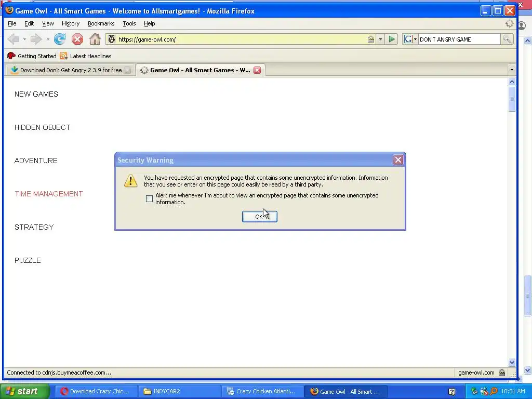The width and height of the screenshot is (532, 399).
Task: Reload the current page
Action: click(x=60, y=39)
